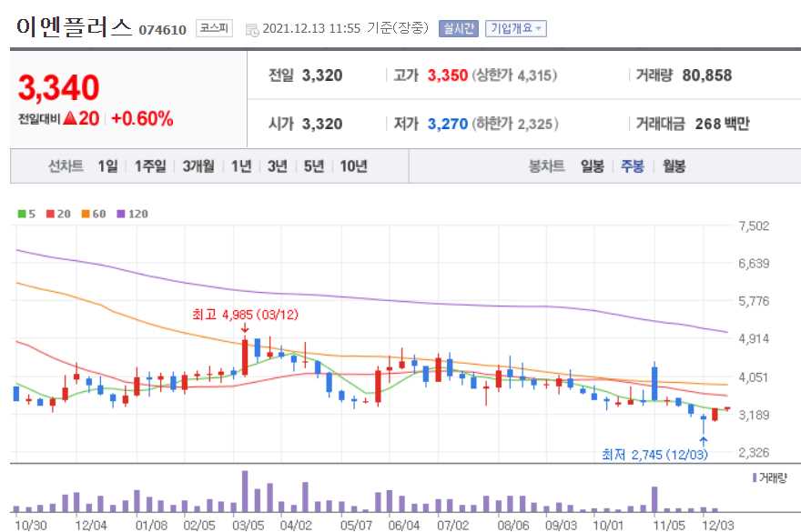
Task: Click the green 5-period moving average swatch
Action: (x=22, y=214)
